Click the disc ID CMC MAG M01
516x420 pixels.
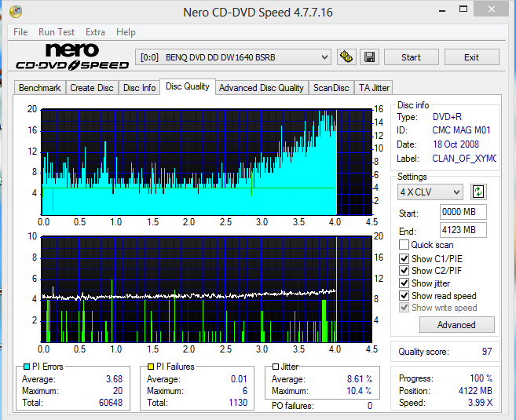coord(461,130)
